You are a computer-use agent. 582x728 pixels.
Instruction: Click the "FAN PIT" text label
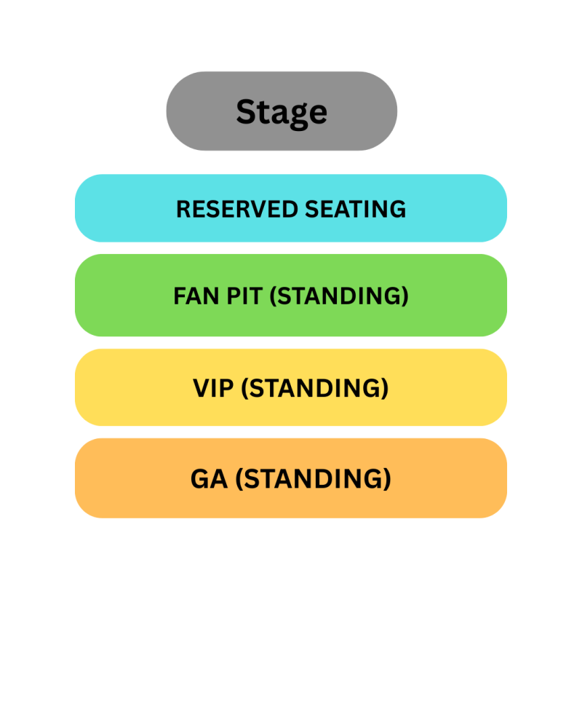(x=218, y=296)
